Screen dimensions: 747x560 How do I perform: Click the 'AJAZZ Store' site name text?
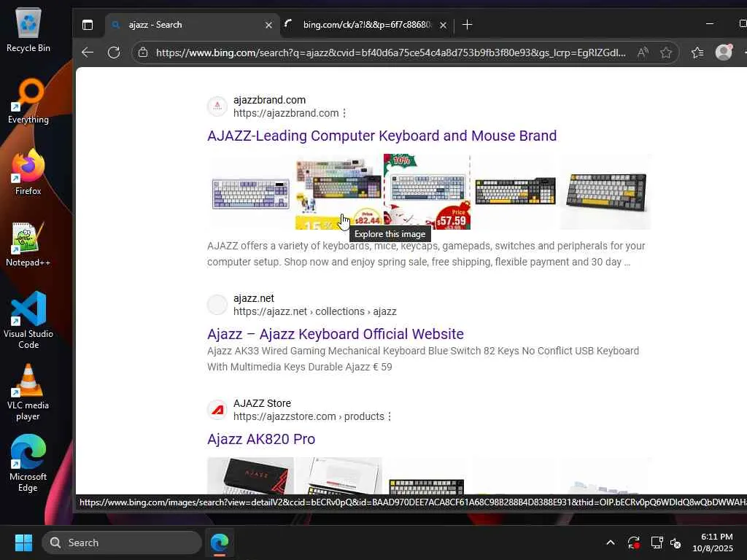point(262,403)
